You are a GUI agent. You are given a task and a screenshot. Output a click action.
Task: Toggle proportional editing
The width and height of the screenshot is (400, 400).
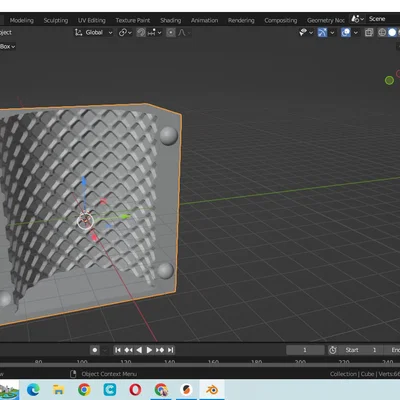tap(171, 32)
